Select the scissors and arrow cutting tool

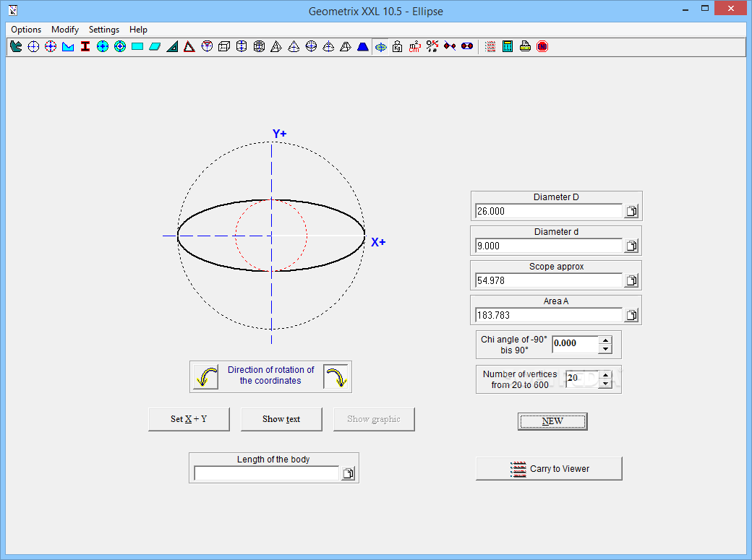point(432,46)
